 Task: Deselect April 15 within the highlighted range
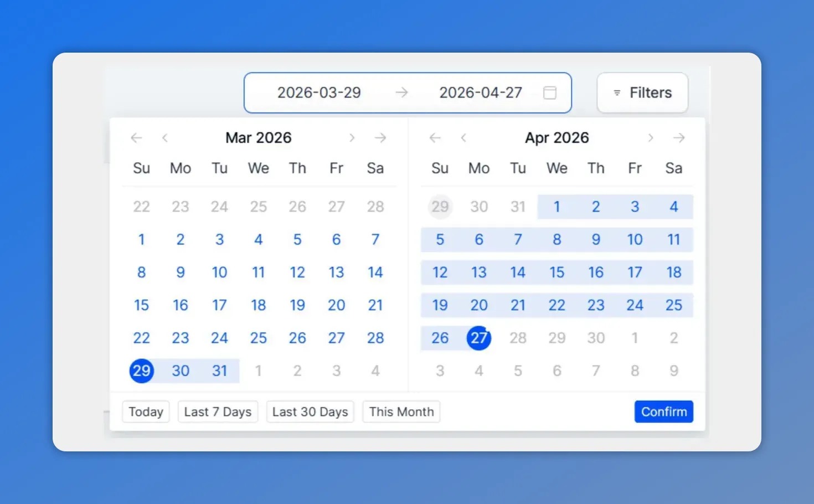pos(557,272)
